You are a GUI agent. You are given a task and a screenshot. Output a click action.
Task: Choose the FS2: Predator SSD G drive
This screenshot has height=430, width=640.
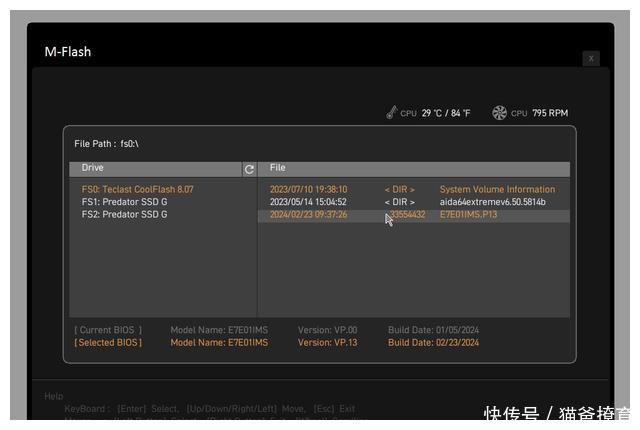pyautogui.click(x=124, y=214)
